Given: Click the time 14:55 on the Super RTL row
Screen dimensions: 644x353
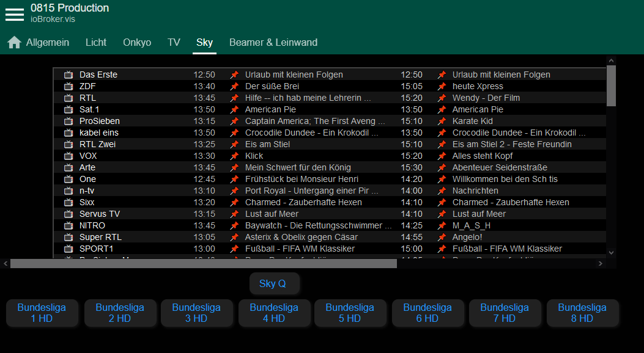Looking at the screenshot, I should (x=412, y=237).
